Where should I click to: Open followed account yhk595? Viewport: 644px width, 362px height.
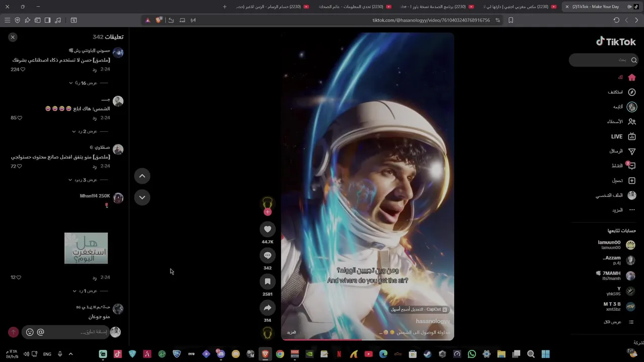coord(621,291)
